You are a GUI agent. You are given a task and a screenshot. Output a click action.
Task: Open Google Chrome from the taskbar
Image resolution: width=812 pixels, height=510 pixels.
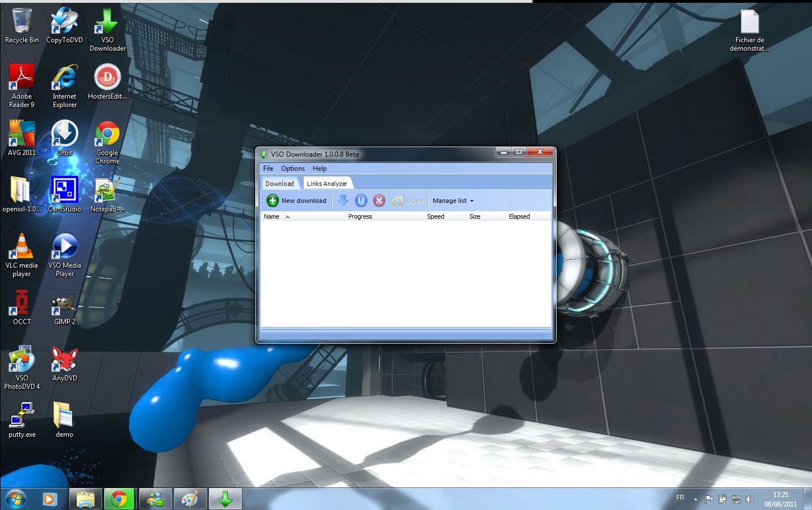coord(119,499)
